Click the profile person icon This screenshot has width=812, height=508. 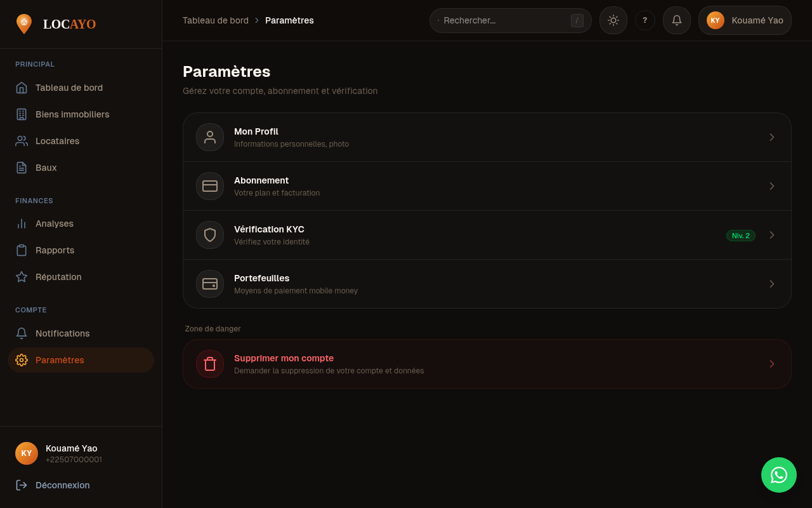coord(210,137)
